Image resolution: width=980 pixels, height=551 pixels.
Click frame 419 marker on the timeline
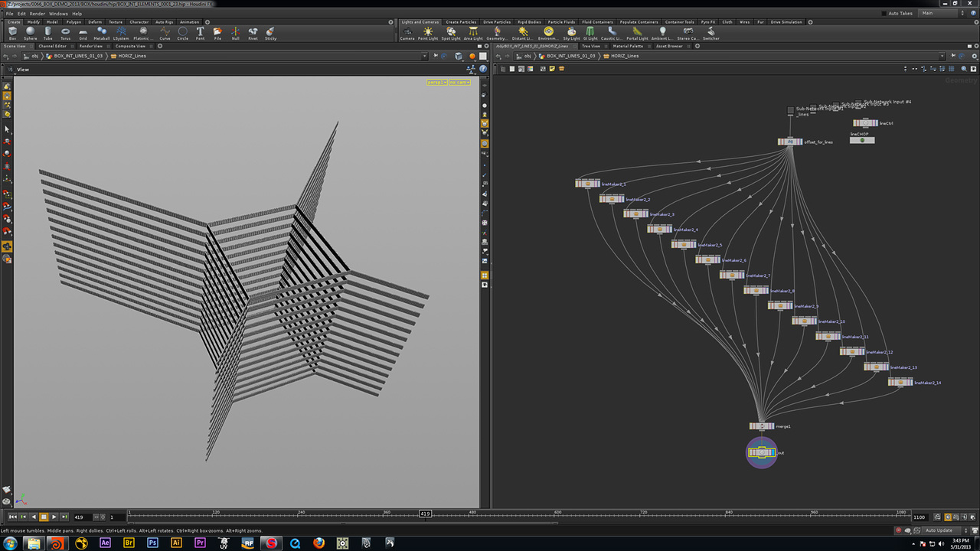coord(425,514)
